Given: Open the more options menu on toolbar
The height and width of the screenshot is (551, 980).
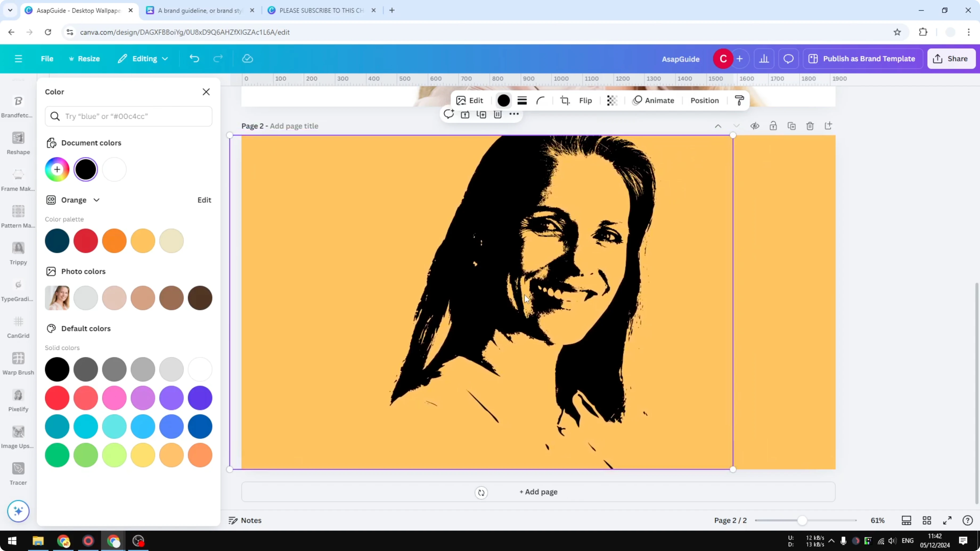Looking at the screenshot, I should [x=514, y=114].
